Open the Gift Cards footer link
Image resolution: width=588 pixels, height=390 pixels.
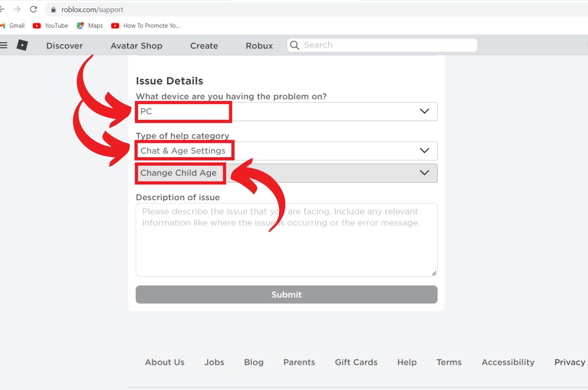point(356,362)
